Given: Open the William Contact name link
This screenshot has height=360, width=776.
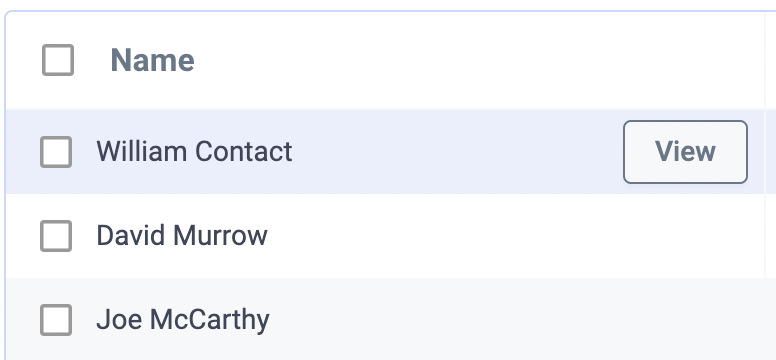Looking at the screenshot, I should tap(194, 152).
